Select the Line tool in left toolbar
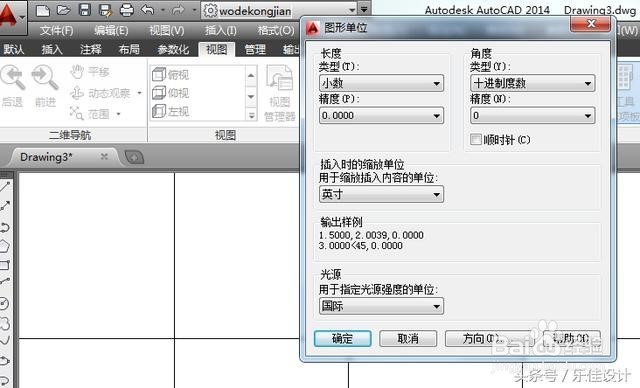 tap(5, 186)
